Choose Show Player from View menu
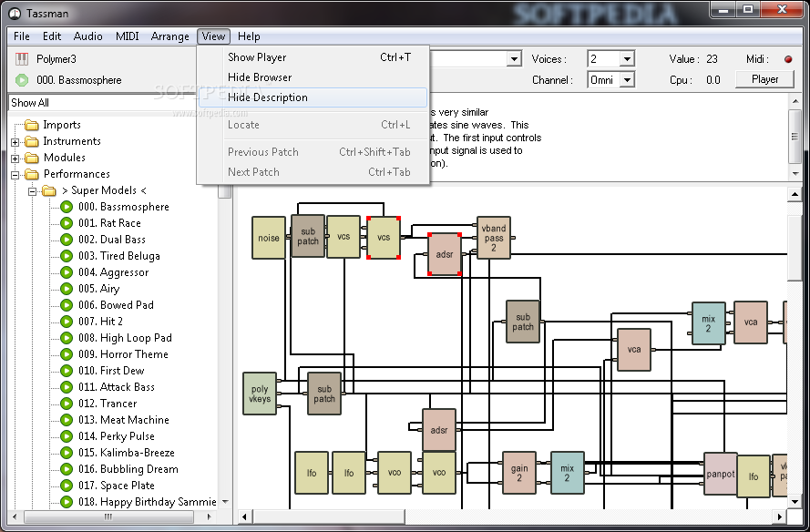Image resolution: width=810 pixels, height=532 pixels. click(x=313, y=57)
